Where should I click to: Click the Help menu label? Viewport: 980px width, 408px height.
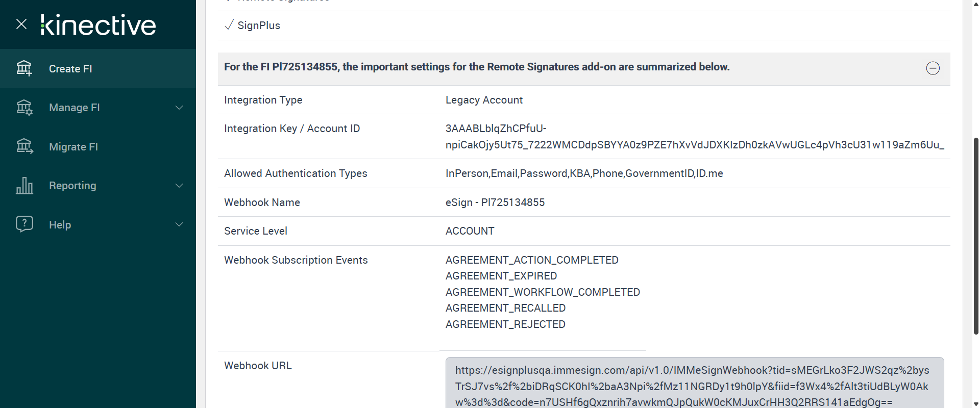point(60,225)
